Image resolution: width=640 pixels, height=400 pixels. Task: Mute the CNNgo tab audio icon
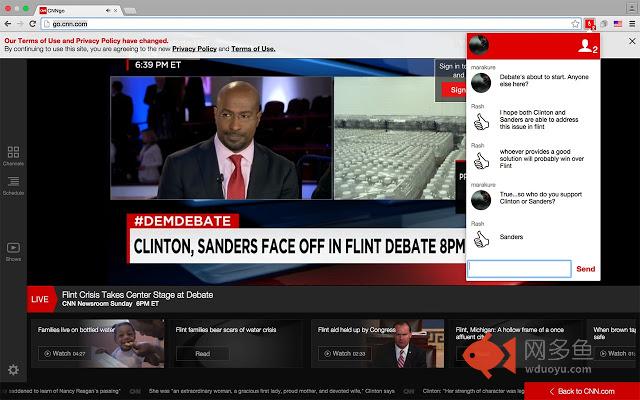click(x=108, y=11)
